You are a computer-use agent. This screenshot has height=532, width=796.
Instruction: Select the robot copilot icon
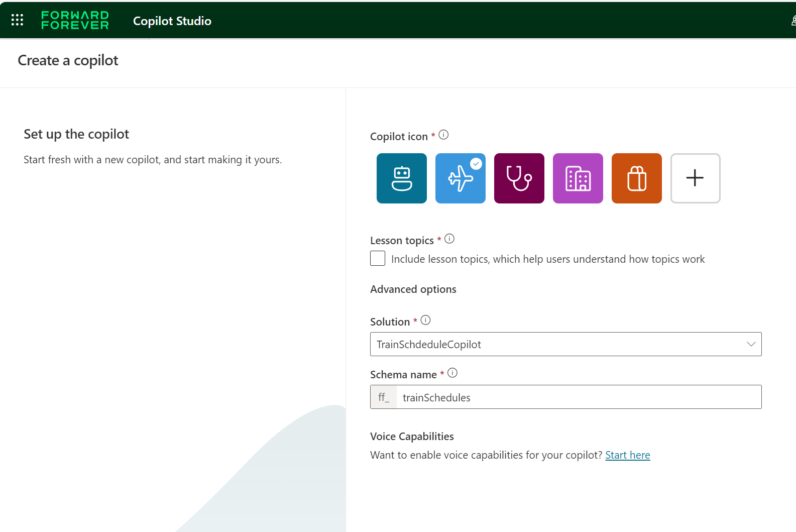[x=401, y=178]
